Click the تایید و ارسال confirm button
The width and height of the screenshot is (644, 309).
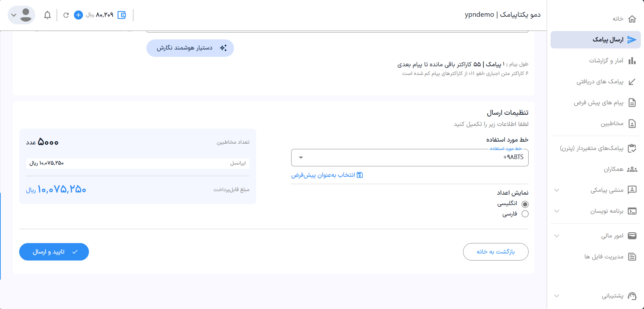(54, 252)
